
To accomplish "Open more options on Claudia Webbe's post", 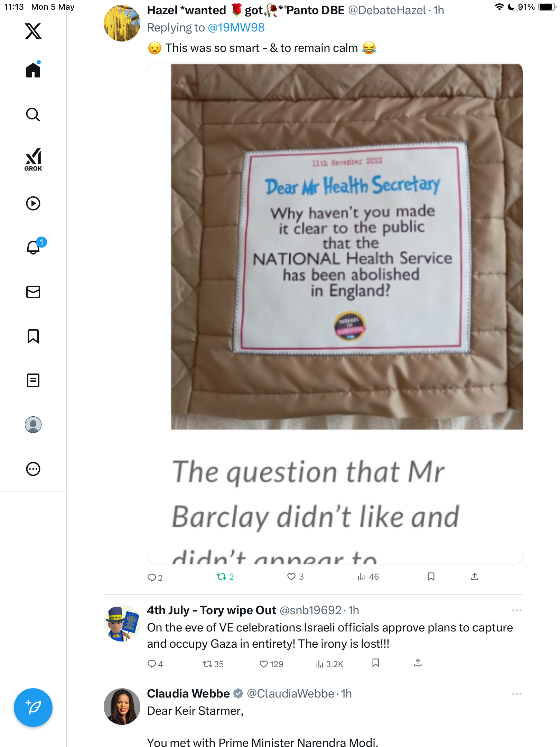I will [x=517, y=694].
